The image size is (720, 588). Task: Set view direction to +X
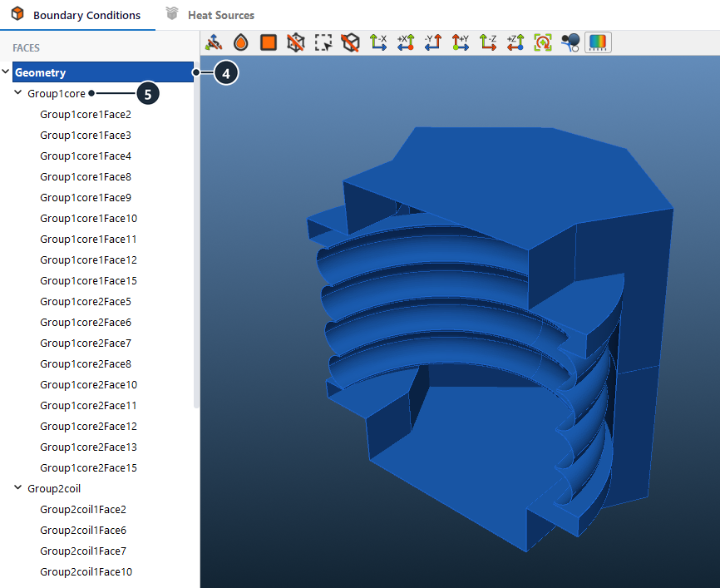click(406, 42)
